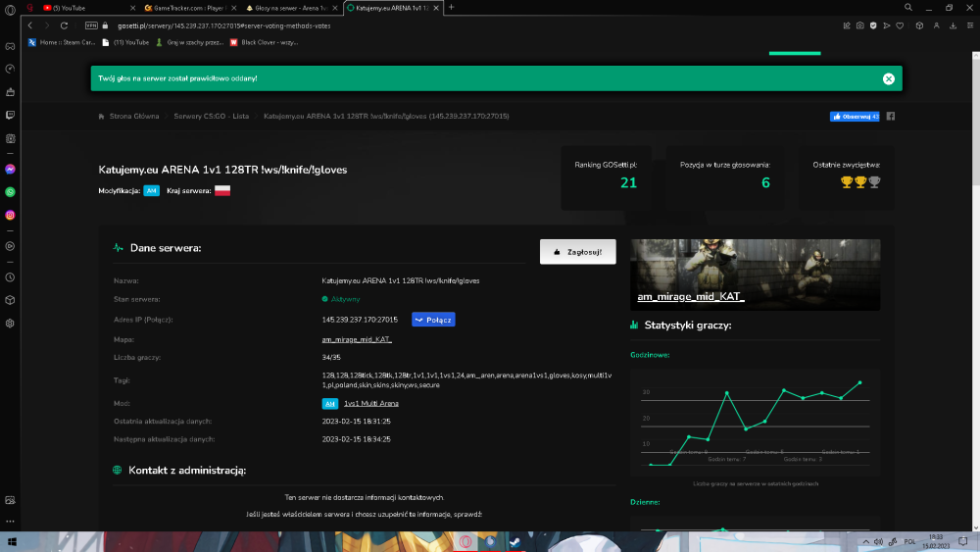Image resolution: width=980 pixels, height=552 pixels.
Task: Select the Katujemy.eu ARENA tab
Action: (x=393, y=8)
